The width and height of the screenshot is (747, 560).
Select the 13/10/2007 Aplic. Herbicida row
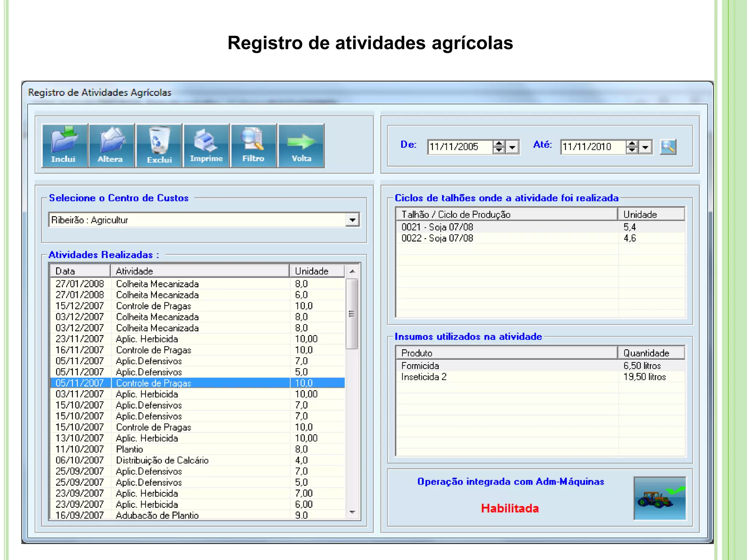point(197,438)
